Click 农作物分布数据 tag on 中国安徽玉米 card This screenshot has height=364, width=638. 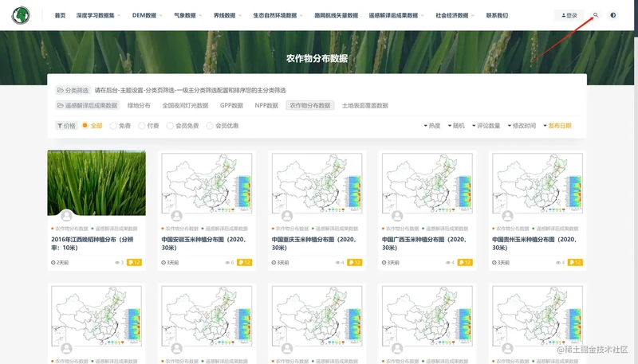coord(180,229)
